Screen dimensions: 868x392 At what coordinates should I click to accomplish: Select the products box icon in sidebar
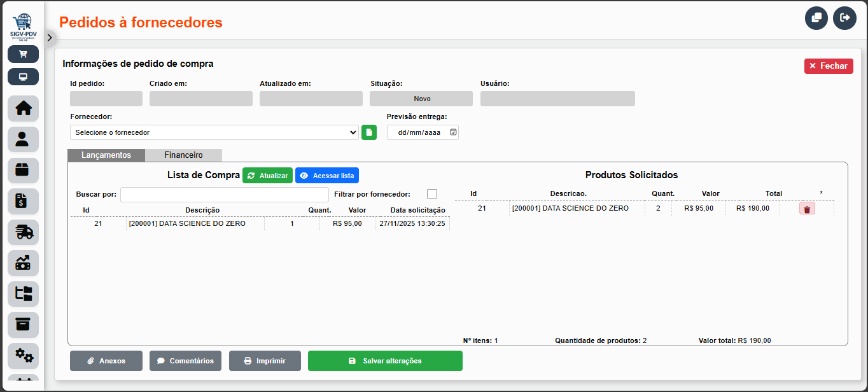pyautogui.click(x=23, y=170)
